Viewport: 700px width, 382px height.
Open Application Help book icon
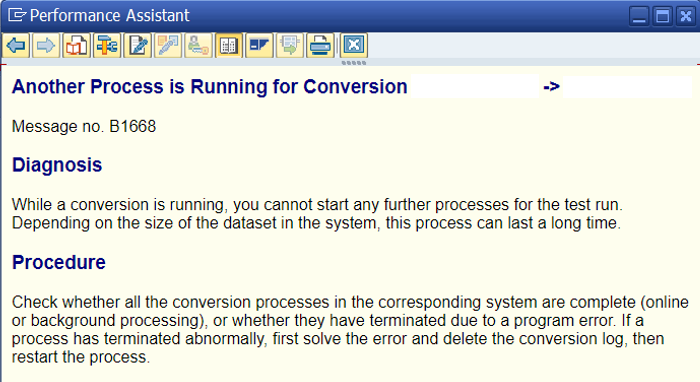[x=76, y=45]
